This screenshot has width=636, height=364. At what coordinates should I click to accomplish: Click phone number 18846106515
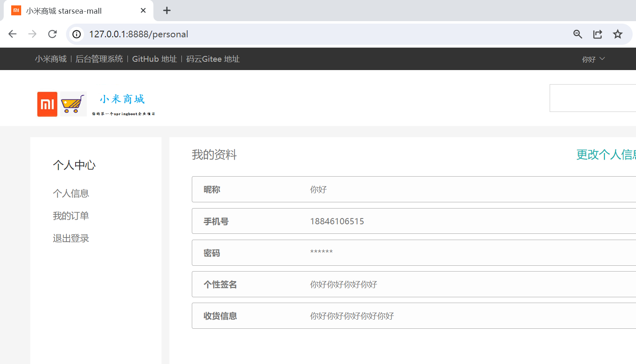click(x=337, y=221)
